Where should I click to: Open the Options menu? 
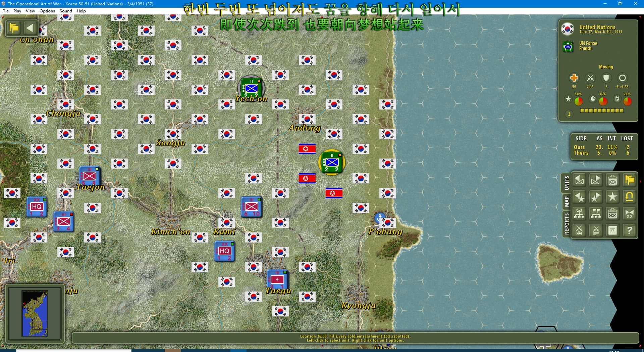point(47,11)
